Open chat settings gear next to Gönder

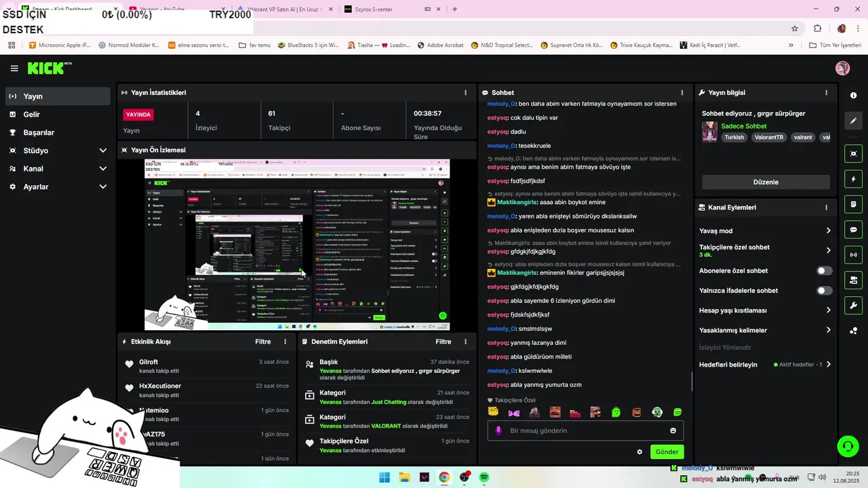coord(639,452)
